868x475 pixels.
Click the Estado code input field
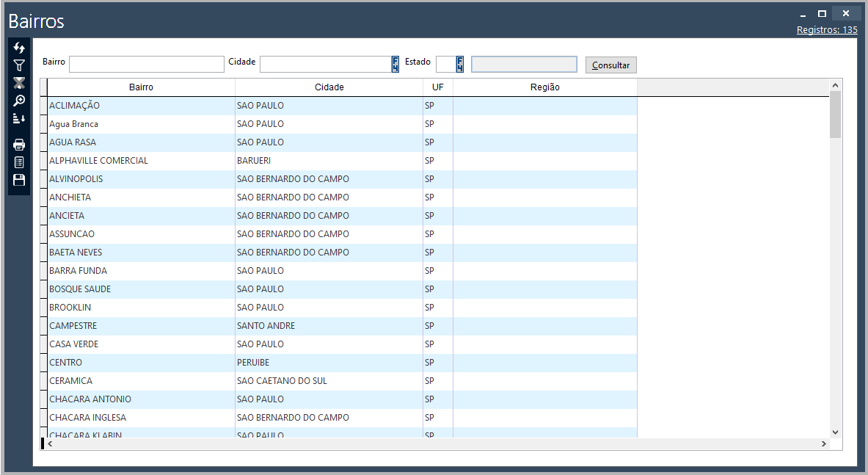(445, 65)
